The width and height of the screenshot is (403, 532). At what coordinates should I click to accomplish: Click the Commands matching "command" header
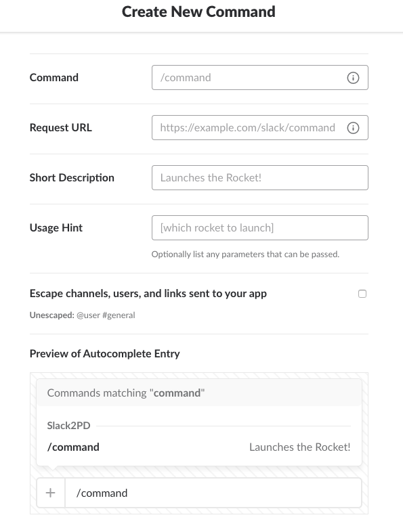pyautogui.click(x=126, y=393)
